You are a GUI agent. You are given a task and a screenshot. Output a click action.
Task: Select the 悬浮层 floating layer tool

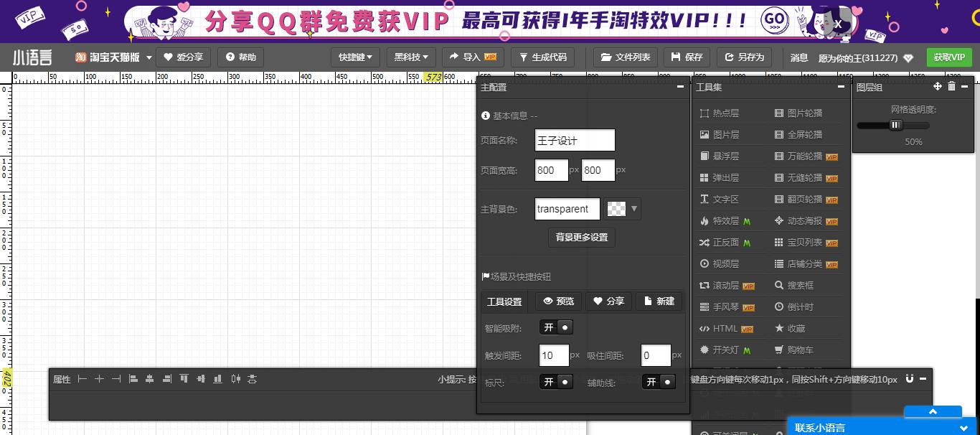tap(720, 156)
